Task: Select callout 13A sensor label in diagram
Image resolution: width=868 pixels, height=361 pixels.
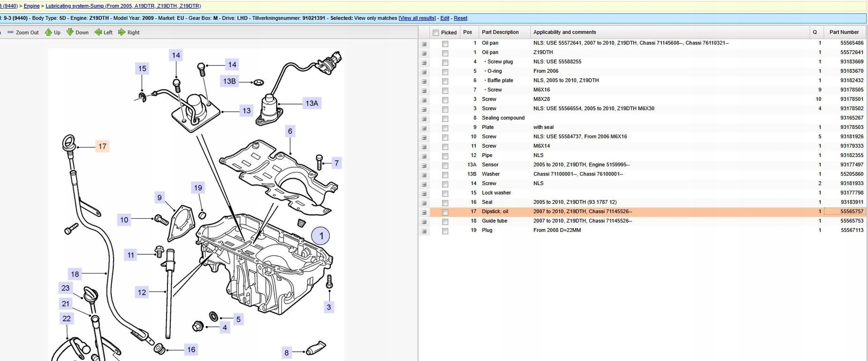Action: [x=311, y=103]
